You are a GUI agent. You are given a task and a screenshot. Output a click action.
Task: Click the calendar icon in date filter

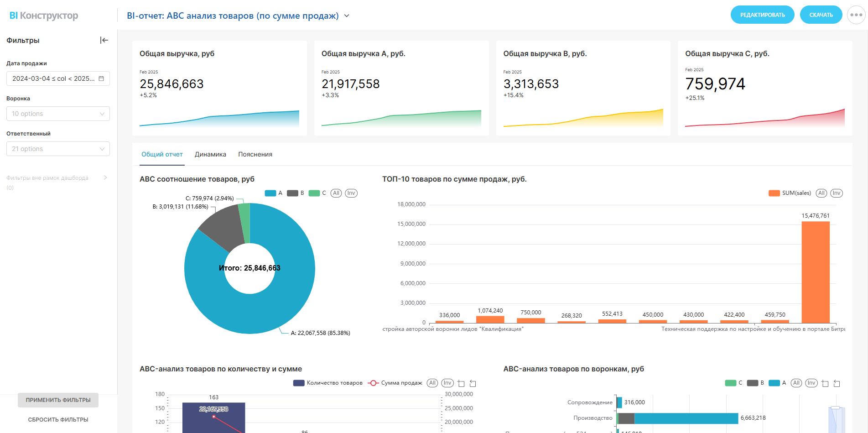pos(101,78)
